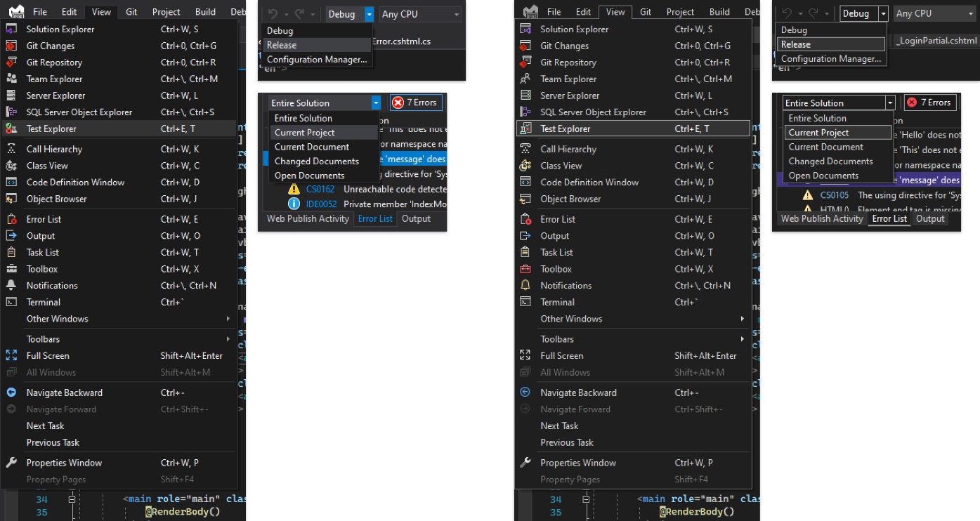Image resolution: width=980 pixels, height=521 pixels.
Task: Click Solution Explorer icon in left View menu
Action: (x=11, y=29)
